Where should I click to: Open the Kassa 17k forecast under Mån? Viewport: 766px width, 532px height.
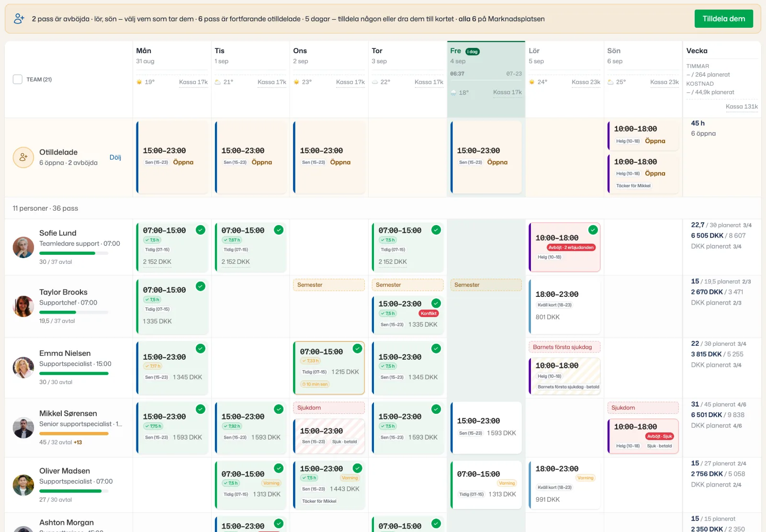(x=193, y=82)
